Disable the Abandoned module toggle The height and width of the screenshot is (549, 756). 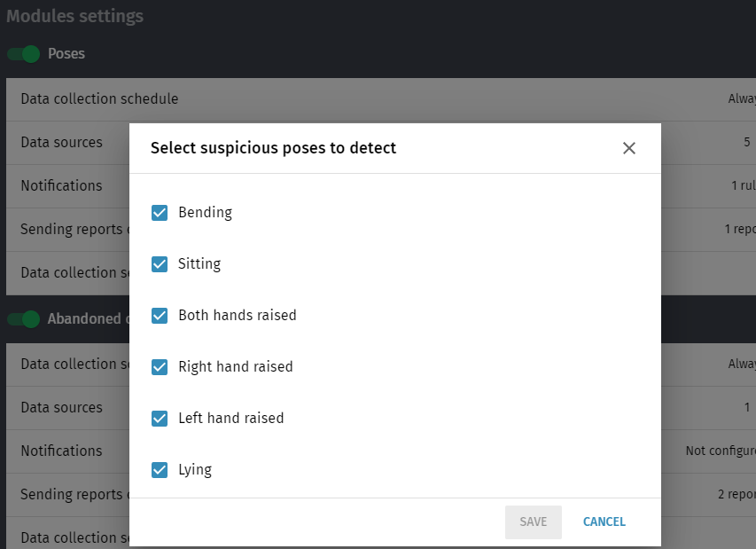(24, 319)
